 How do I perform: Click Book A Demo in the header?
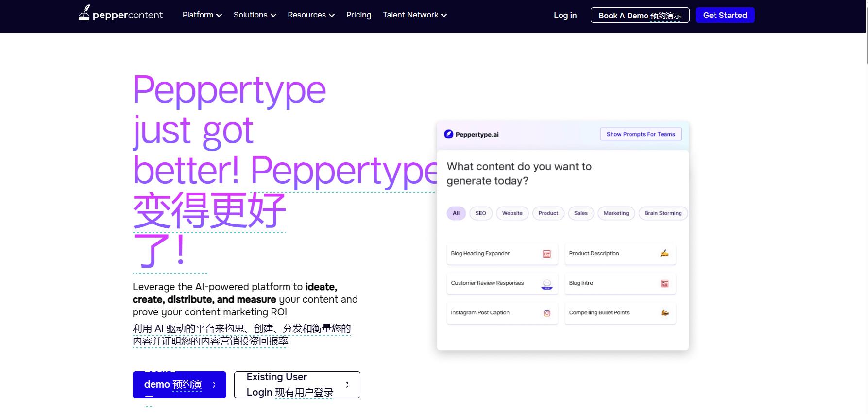(640, 15)
